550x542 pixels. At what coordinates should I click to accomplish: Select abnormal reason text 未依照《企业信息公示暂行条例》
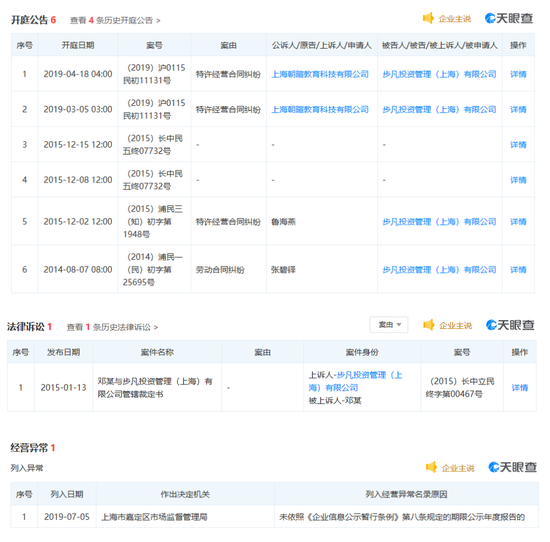(x=402, y=517)
